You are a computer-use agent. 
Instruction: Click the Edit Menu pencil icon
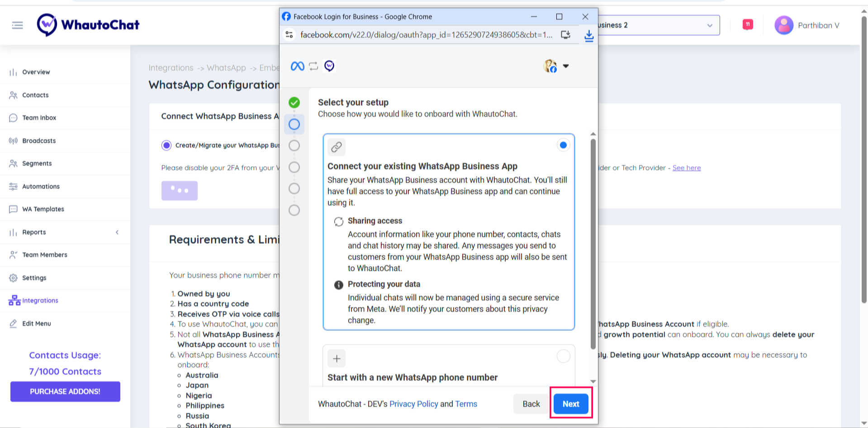click(x=13, y=323)
